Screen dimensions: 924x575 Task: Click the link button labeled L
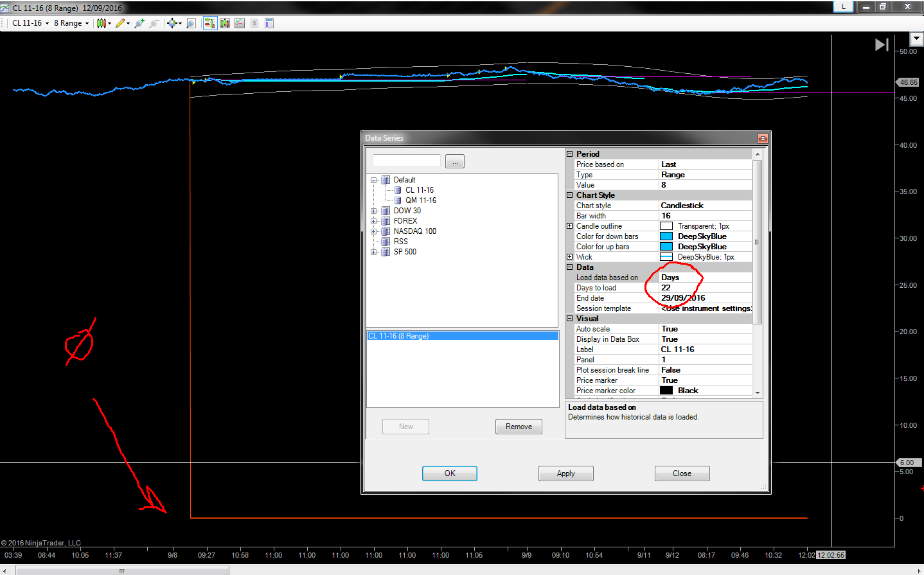pyautogui.click(x=843, y=6)
